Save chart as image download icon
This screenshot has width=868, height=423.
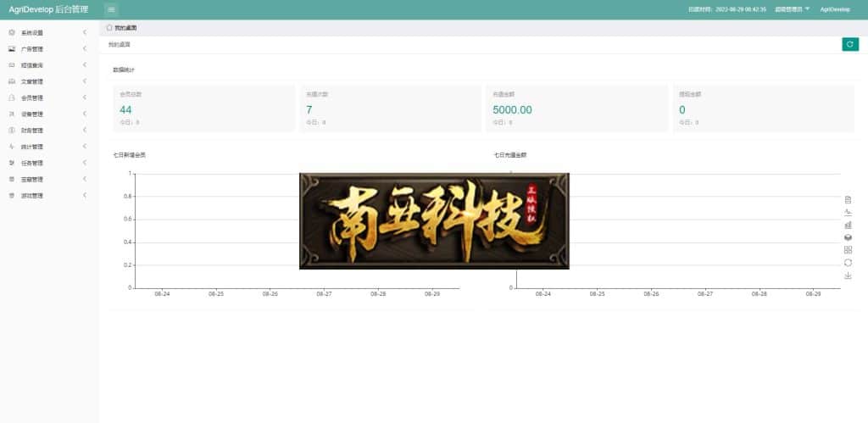click(848, 276)
